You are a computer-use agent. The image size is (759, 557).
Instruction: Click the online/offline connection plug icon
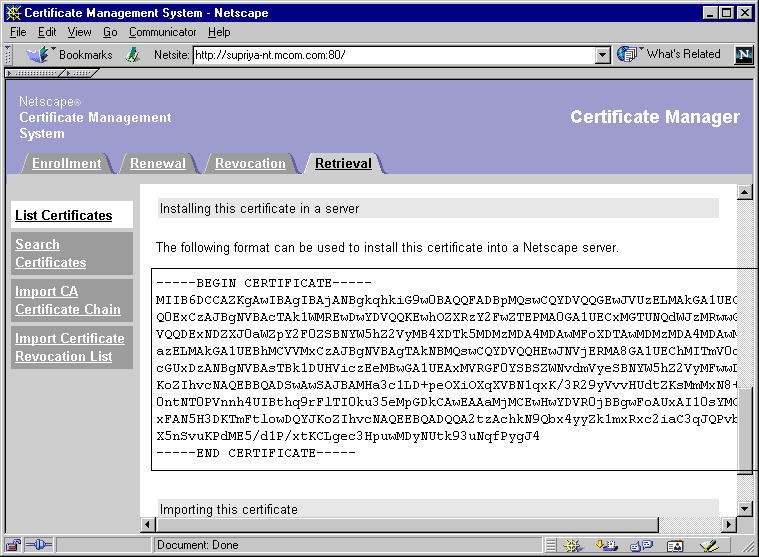click(x=39, y=545)
